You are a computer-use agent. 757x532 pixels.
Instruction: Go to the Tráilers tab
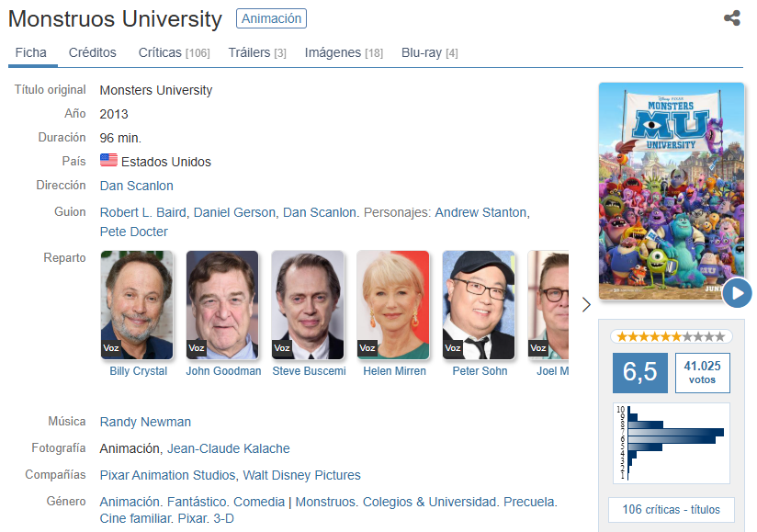tap(257, 52)
